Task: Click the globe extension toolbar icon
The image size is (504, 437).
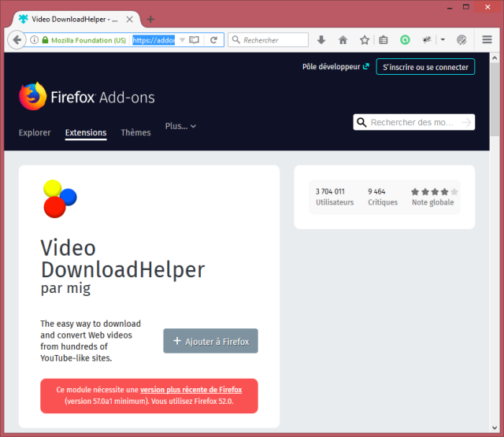Action: click(x=461, y=40)
